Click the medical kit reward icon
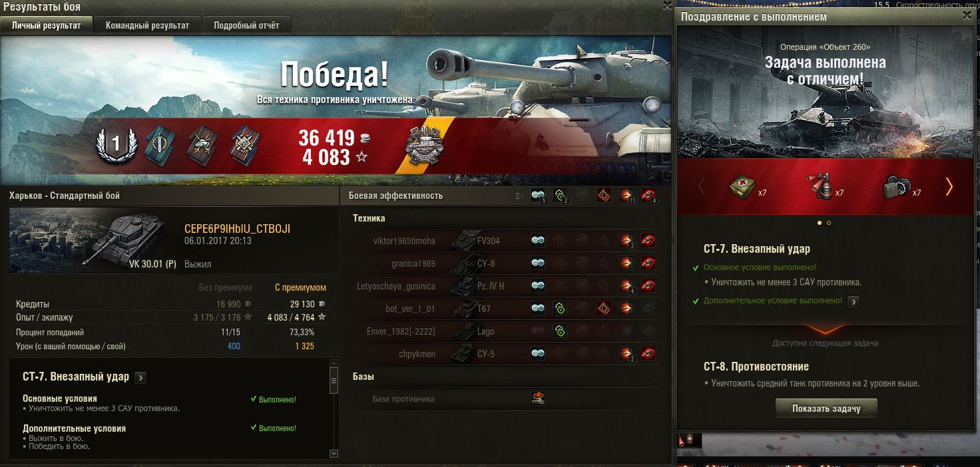980x467 pixels. coord(741,187)
